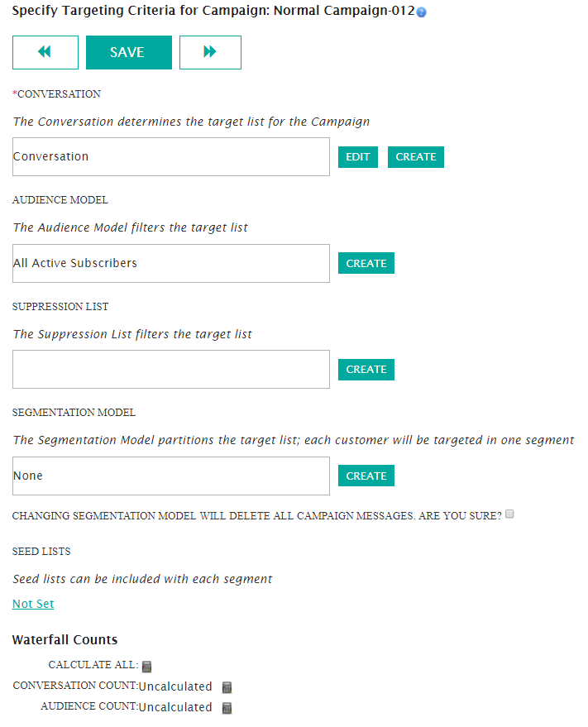Create a new Segmentation Model

(x=366, y=476)
